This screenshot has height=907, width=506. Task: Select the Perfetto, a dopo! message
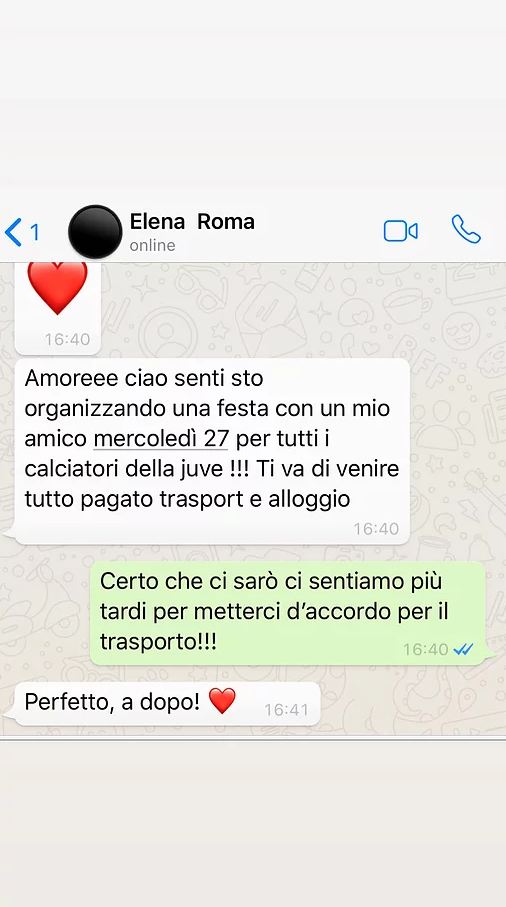pos(167,703)
